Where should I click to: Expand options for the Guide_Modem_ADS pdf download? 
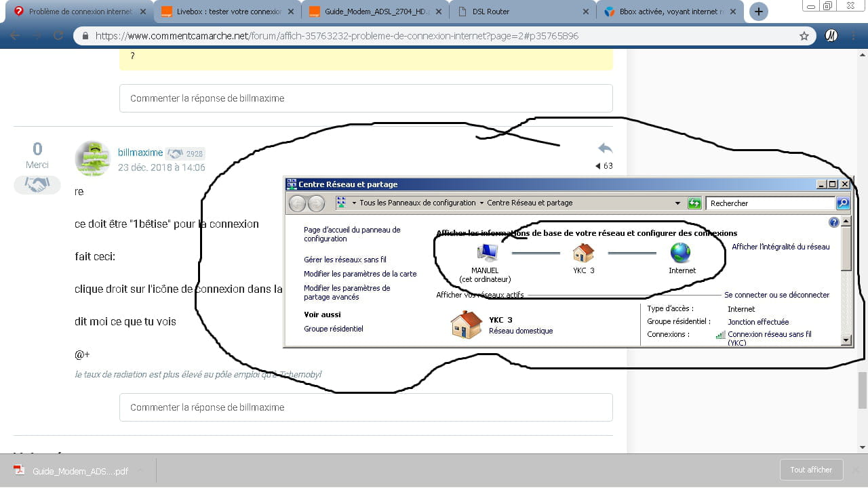coord(140,470)
